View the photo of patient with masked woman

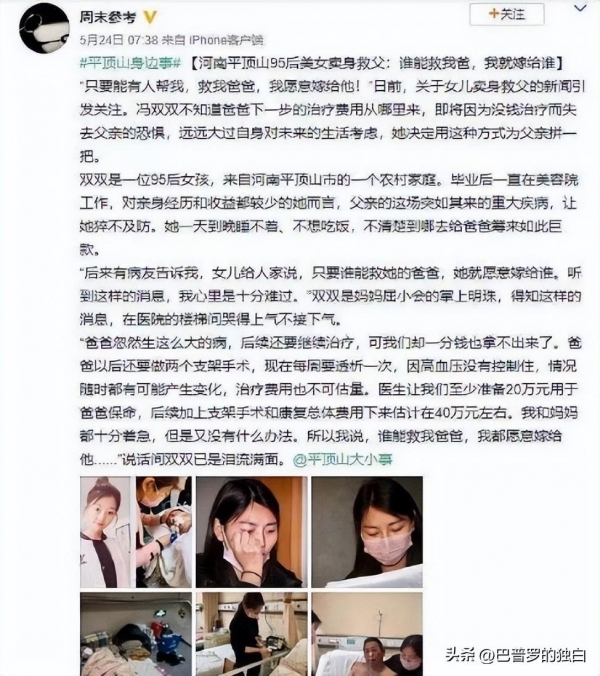click(x=367, y=634)
